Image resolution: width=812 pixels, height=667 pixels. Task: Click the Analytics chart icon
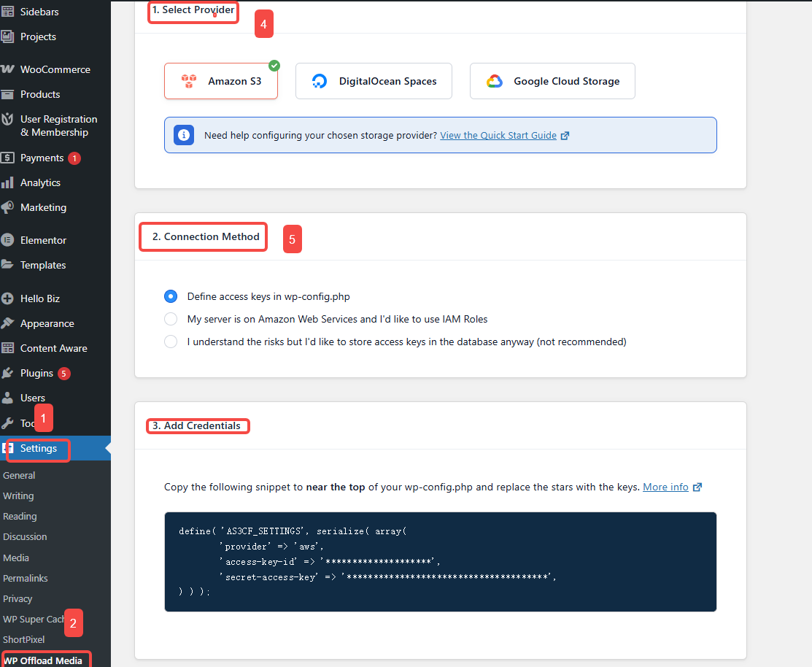[x=9, y=182]
